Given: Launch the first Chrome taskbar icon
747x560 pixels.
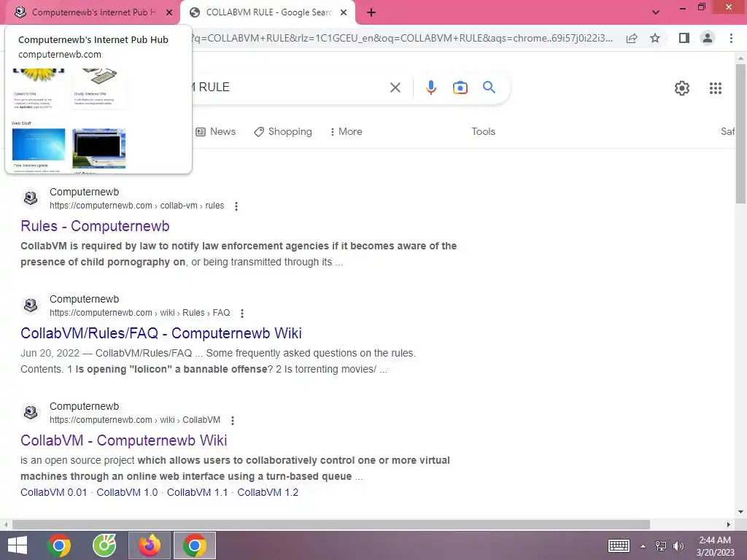Looking at the screenshot, I should click(59, 545).
